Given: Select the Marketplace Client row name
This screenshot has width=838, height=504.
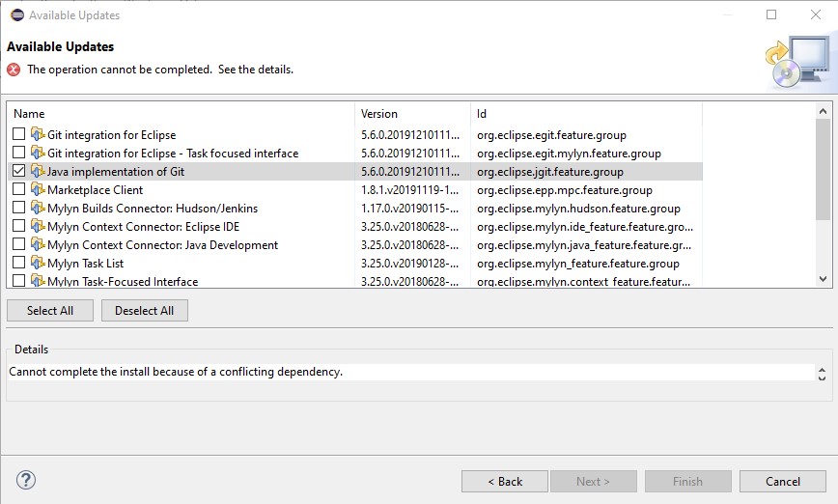Looking at the screenshot, I should click(96, 190).
